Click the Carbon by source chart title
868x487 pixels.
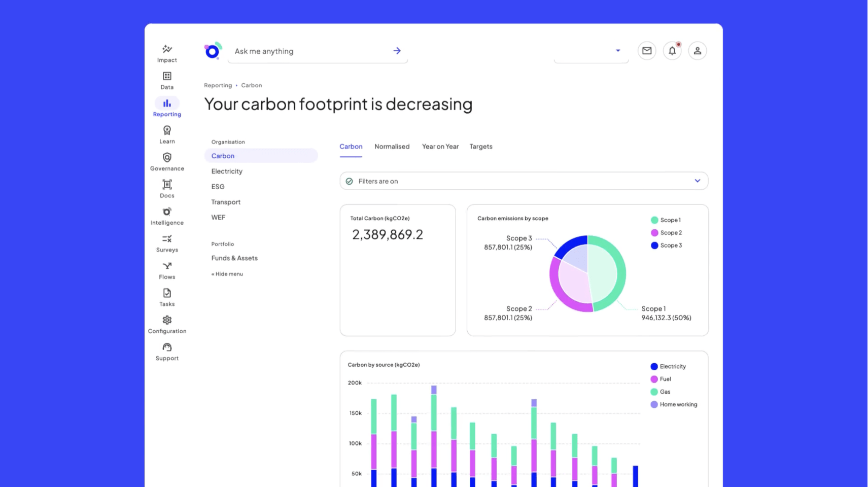tap(384, 365)
